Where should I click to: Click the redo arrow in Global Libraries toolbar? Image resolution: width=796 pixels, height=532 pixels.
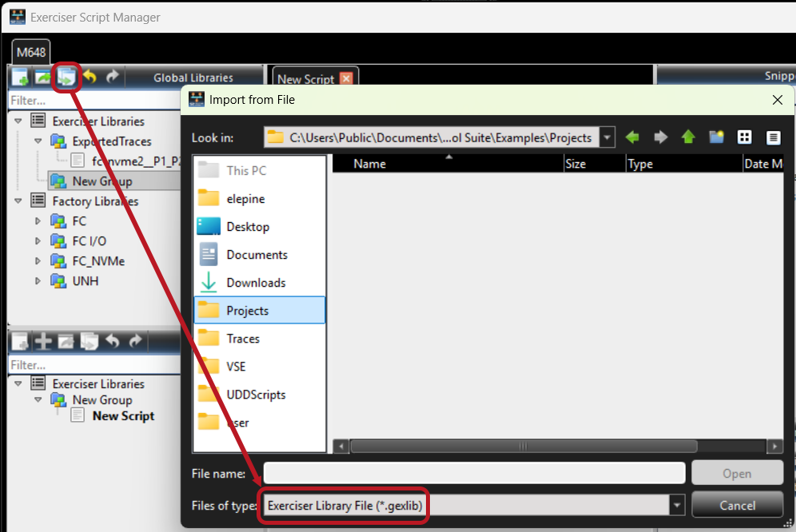click(x=112, y=77)
